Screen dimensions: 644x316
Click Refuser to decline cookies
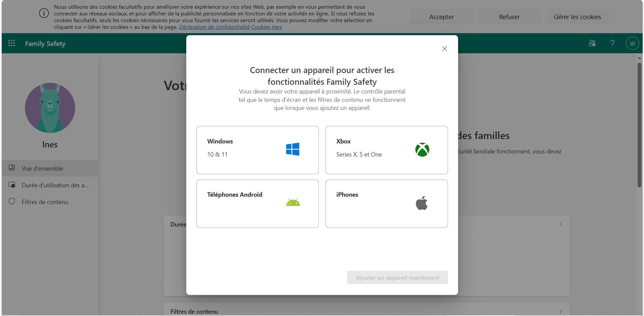(x=509, y=17)
